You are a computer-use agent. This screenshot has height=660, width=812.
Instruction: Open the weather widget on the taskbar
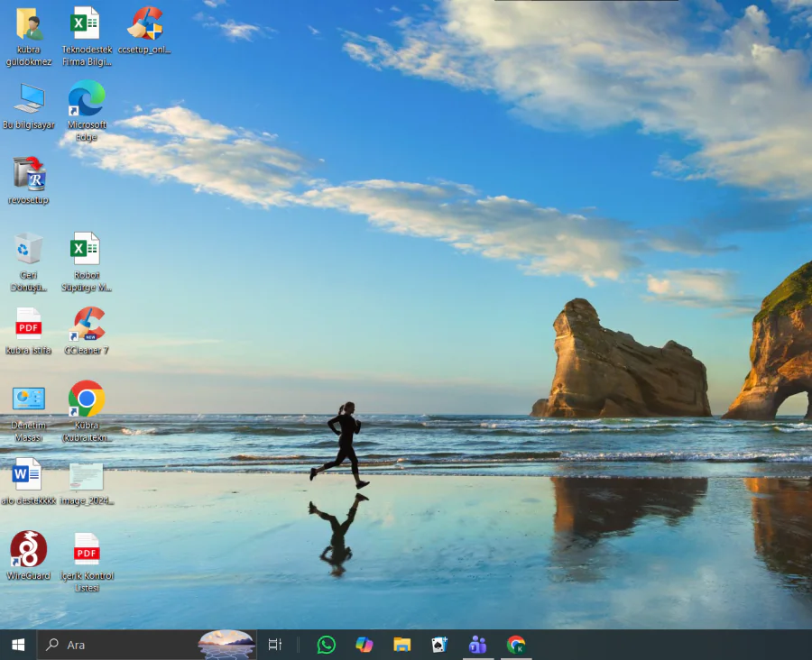point(224,645)
